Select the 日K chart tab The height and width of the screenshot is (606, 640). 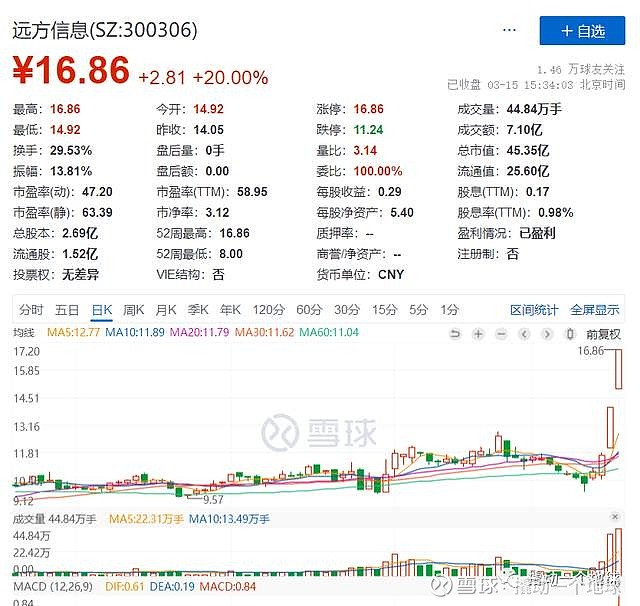point(102,310)
